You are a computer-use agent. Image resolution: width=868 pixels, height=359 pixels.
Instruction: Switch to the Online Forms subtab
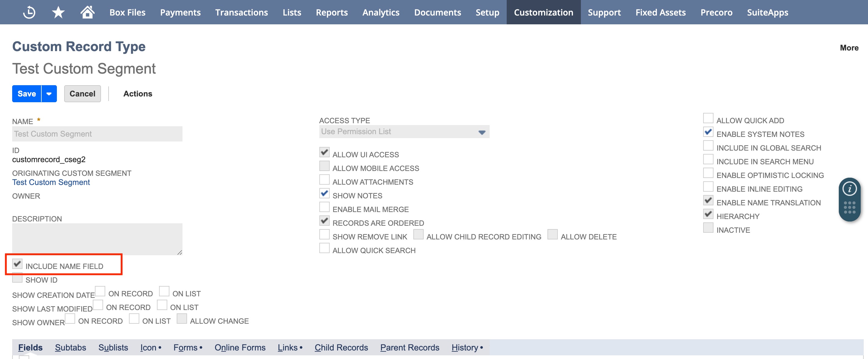tap(240, 347)
